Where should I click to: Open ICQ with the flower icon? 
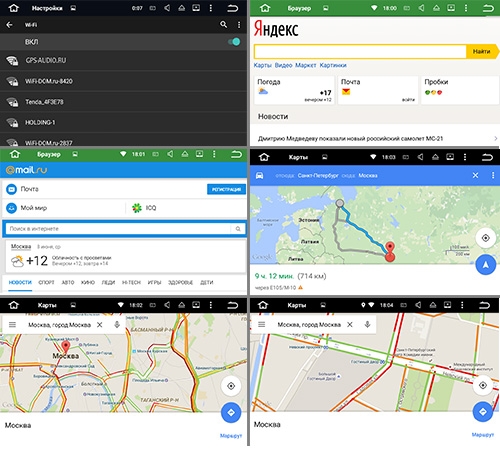[x=144, y=208]
